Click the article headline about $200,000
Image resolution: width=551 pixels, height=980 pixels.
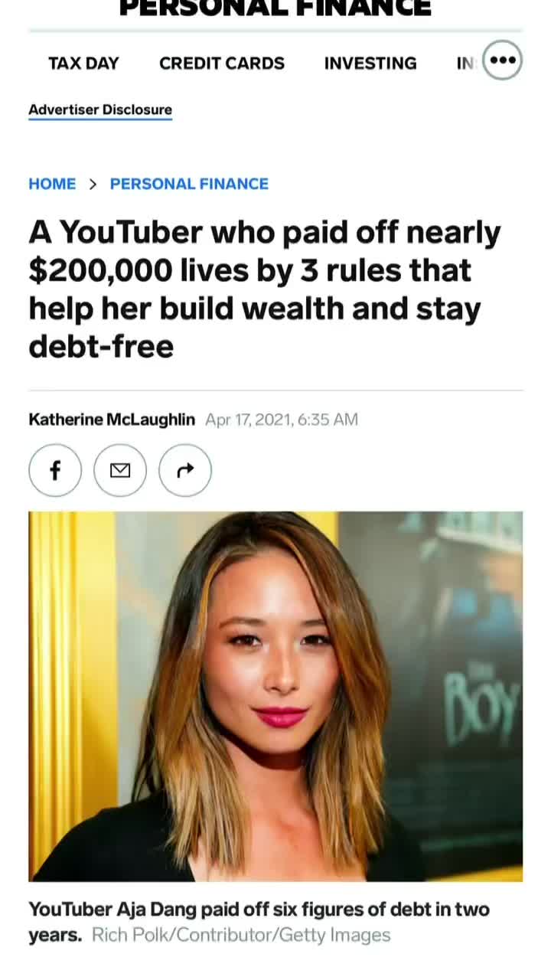click(x=265, y=289)
